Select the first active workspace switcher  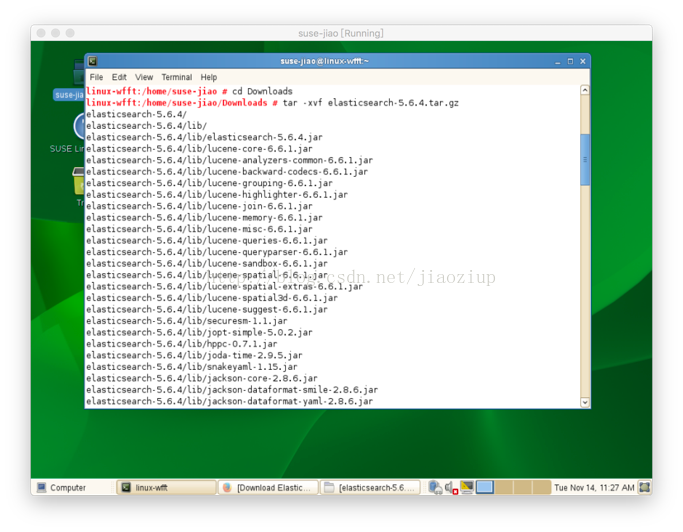[x=485, y=487]
